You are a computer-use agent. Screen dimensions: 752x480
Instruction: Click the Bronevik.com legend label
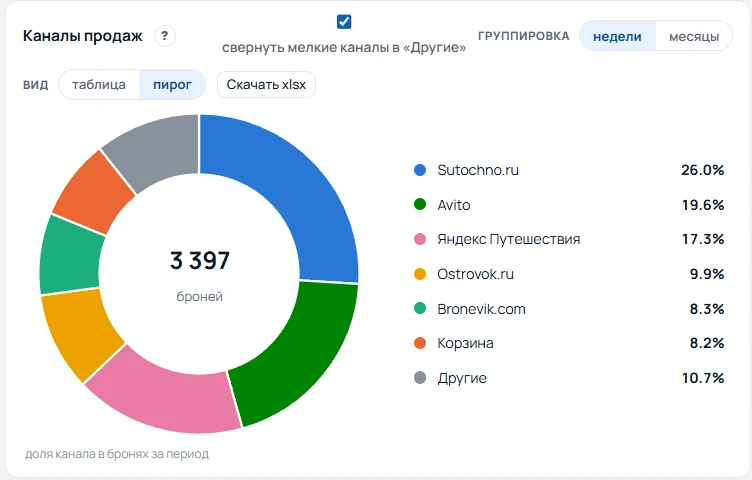481,309
